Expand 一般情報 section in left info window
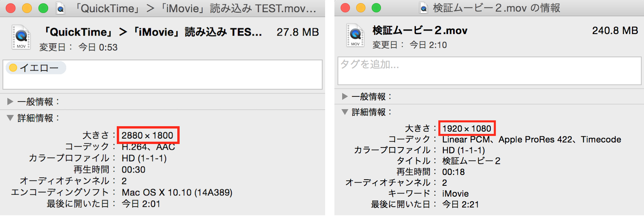Screen dimensions: 644x216 pyautogui.click(x=10, y=102)
